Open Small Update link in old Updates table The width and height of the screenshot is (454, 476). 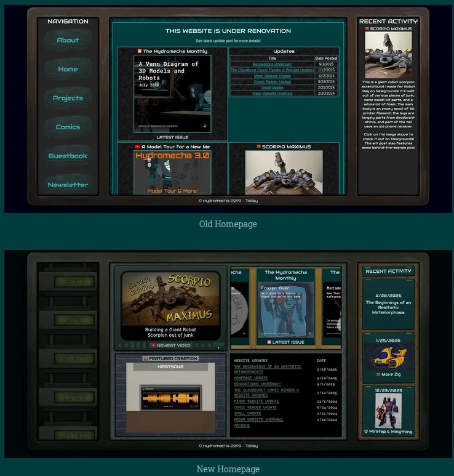273,87
